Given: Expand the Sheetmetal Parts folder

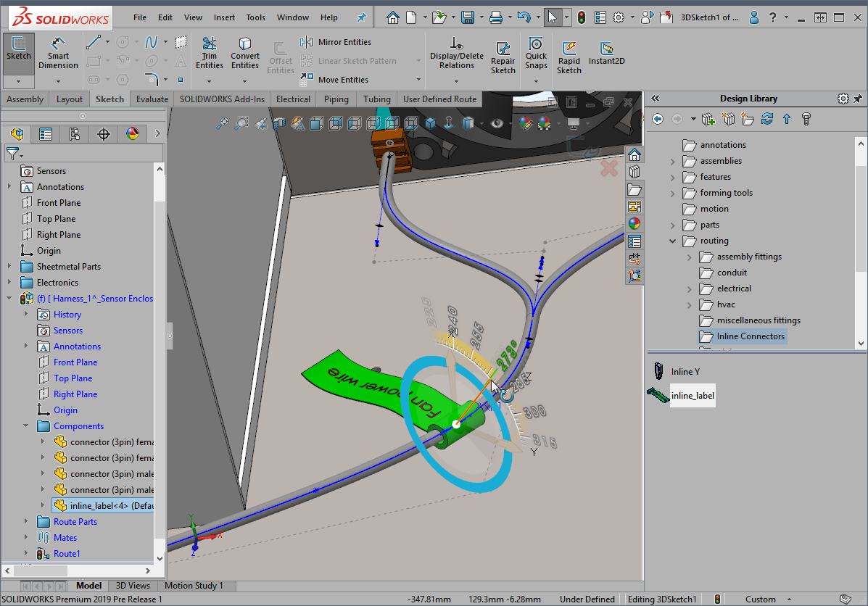Looking at the screenshot, I should [x=9, y=266].
